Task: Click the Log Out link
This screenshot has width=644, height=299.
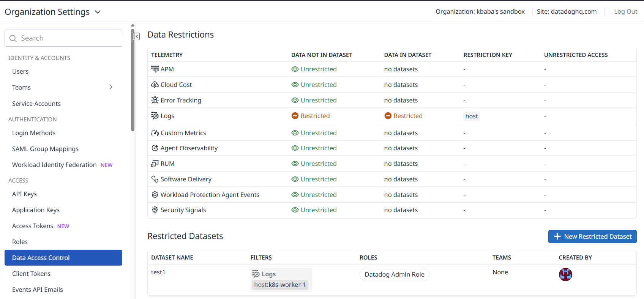Action: pos(626,11)
